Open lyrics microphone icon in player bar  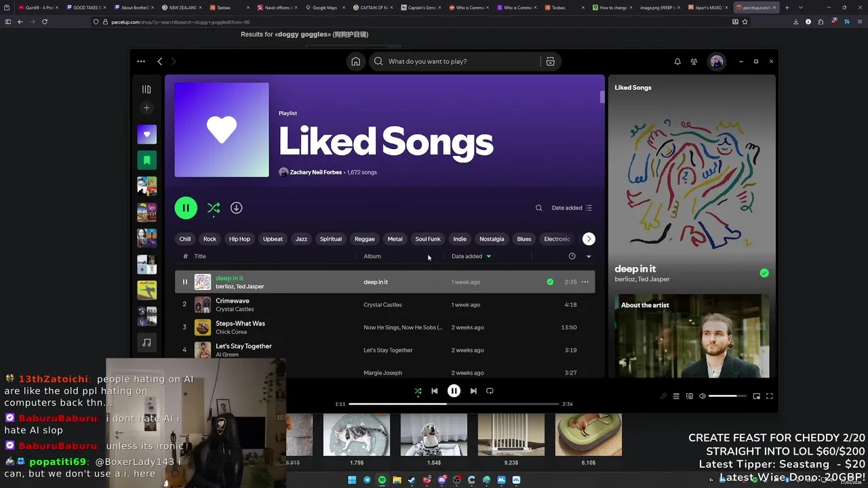coord(663,396)
